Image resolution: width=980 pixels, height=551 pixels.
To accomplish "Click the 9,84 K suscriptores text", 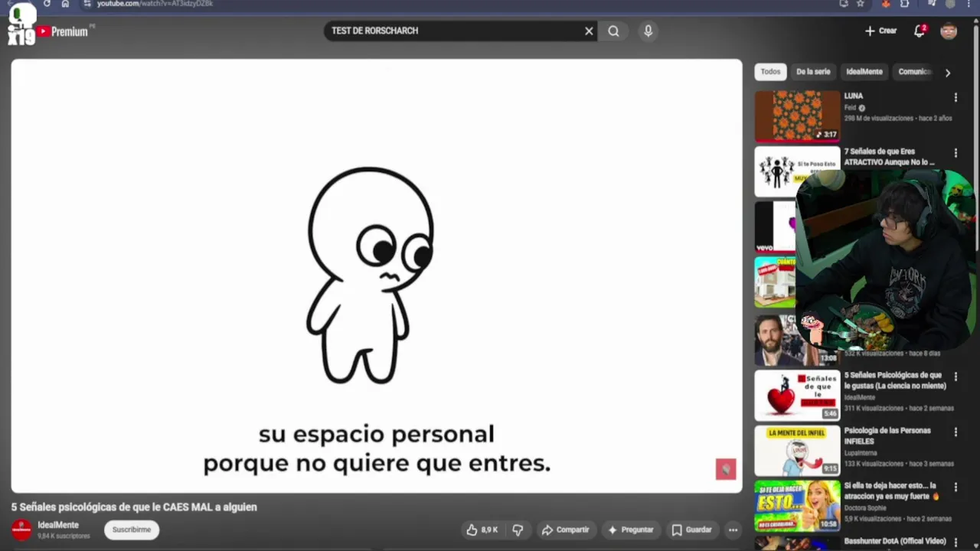I will point(64,536).
